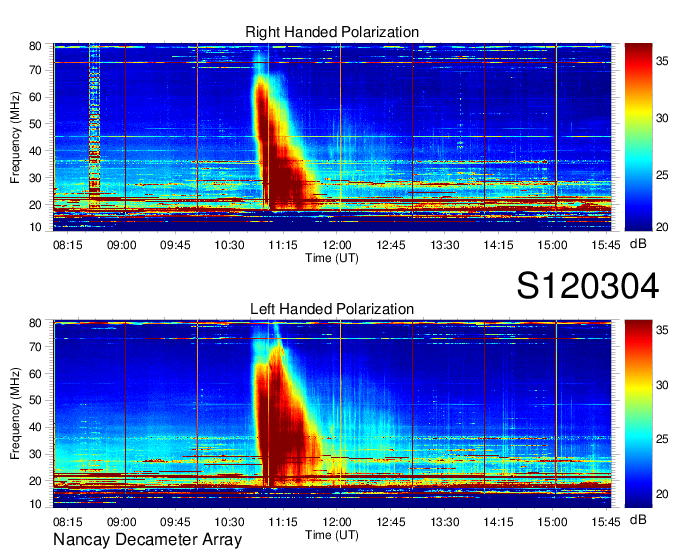This screenshot has height=552, width=680.
Task: Click the 30 MHz tick on the top plot
Action: (x=35, y=177)
